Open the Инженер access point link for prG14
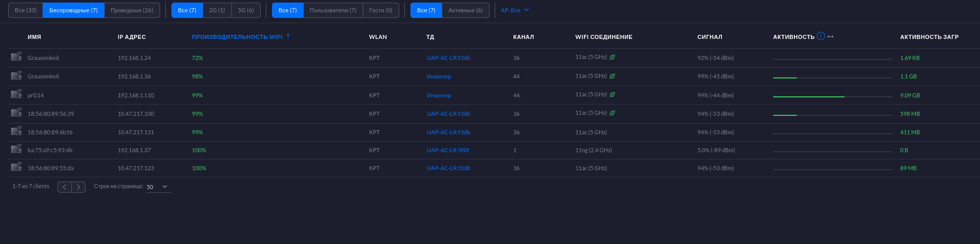 (x=439, y=95)
